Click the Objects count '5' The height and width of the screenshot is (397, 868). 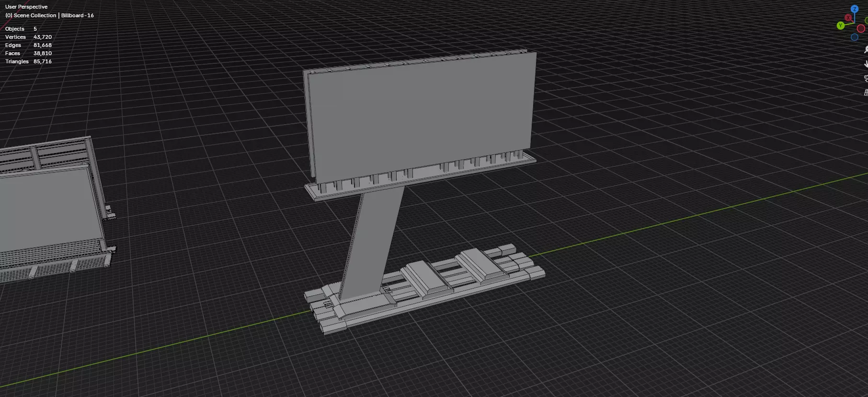click(x=35, y=29)
